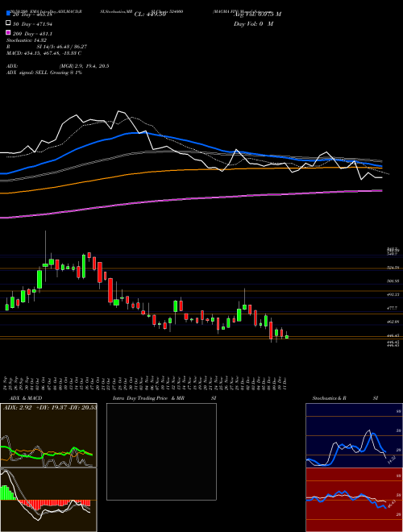Click the 'Avg Vol: 0.075 M' text
The height and width of the screenshot is (532, 403).
point(257,15)
